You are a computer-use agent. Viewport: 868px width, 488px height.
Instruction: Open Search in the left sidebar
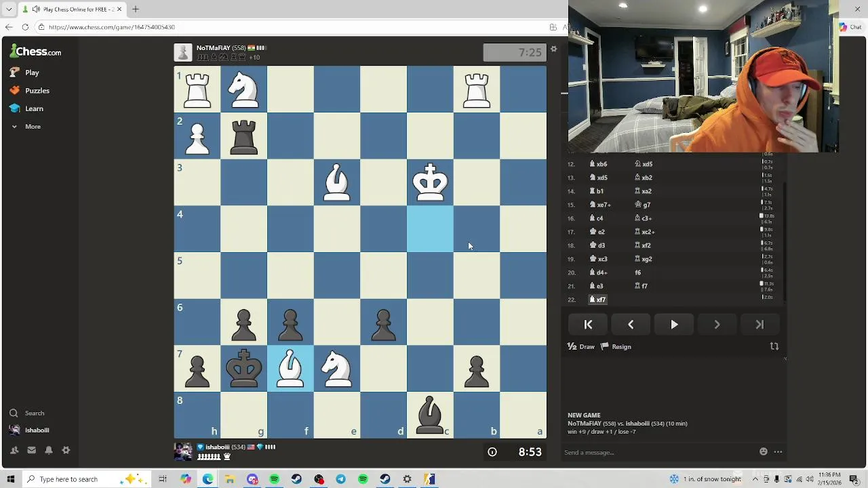[x=27, y=413]
